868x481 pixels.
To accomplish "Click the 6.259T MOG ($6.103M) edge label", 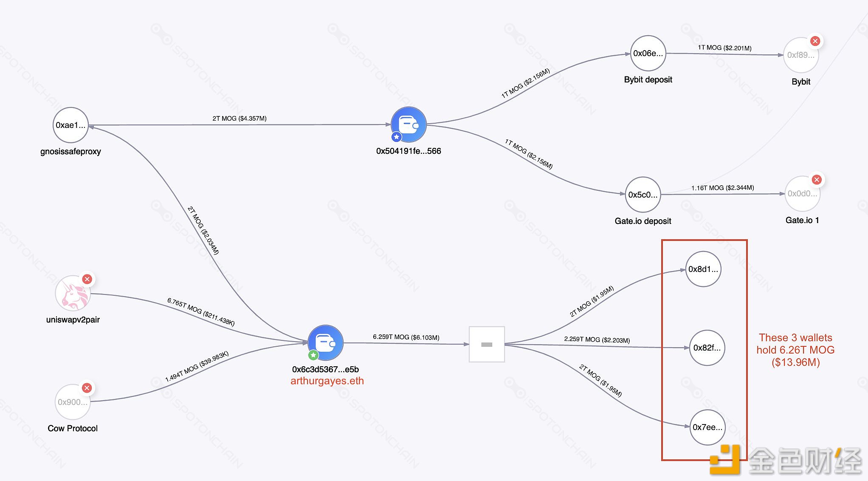I will click(406, 337).
